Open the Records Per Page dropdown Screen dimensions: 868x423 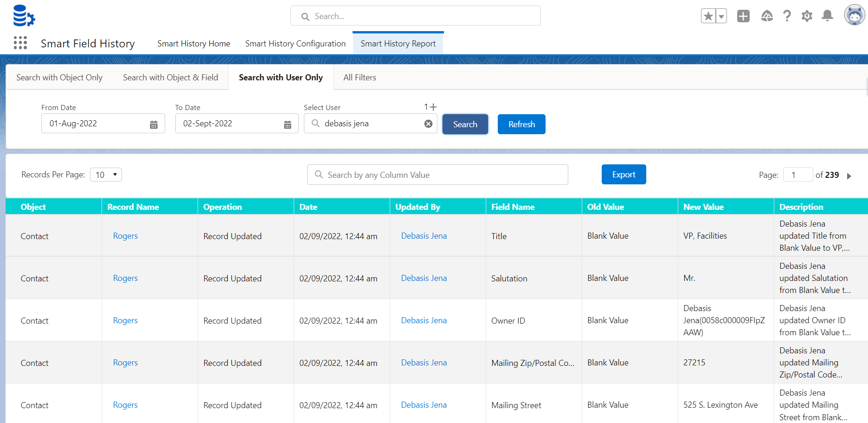pos(106,175)
